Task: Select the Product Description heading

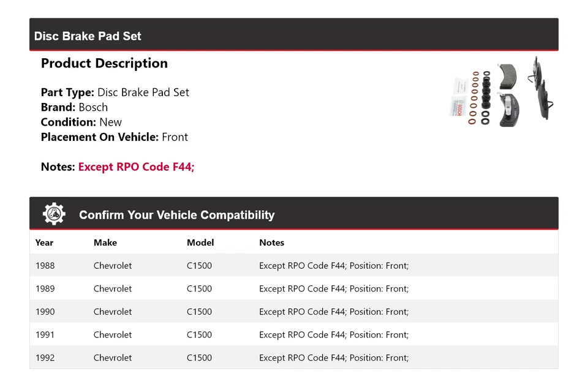Action: (x=104, y=63)
